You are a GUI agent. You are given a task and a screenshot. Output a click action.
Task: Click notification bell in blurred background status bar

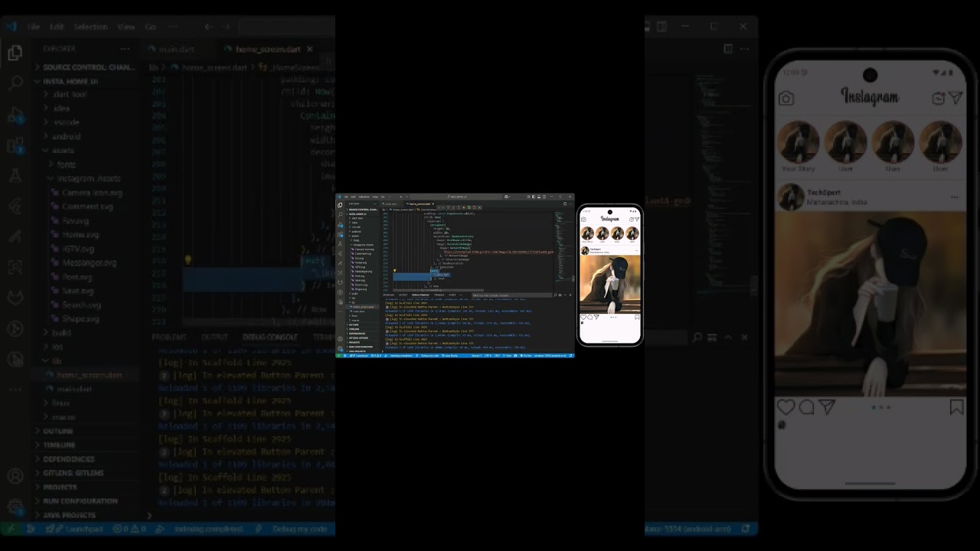746,529
